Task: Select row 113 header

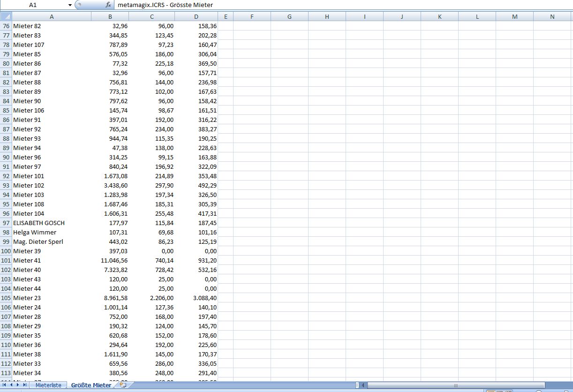Action: pyautogui.click(x=6, y=373)
